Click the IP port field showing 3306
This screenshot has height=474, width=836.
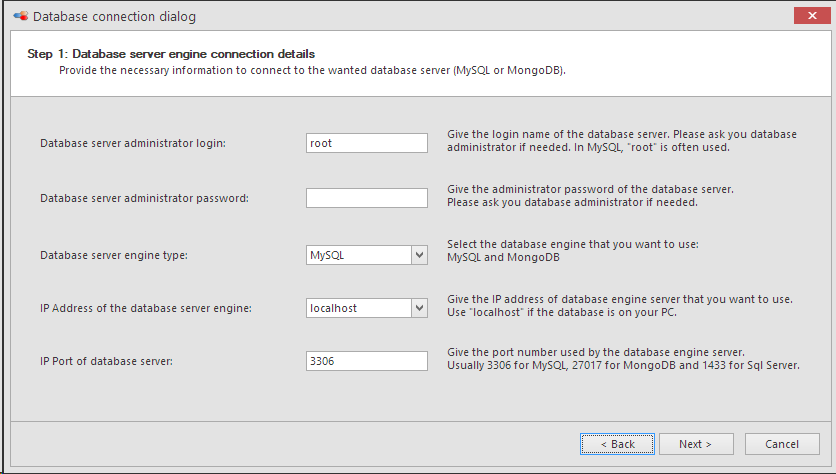coord(367,361)
